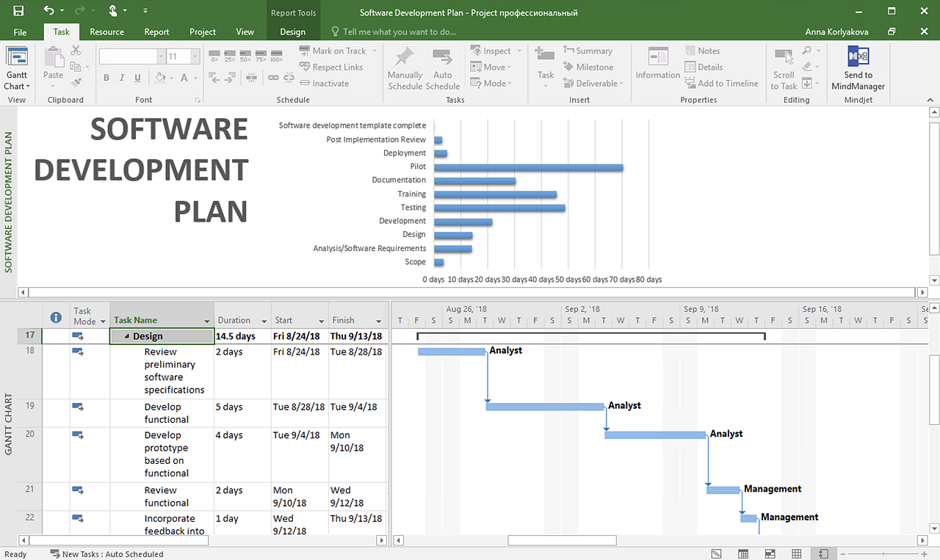Mark task 25% complete

pyautogui.click(x=231, y=56)
